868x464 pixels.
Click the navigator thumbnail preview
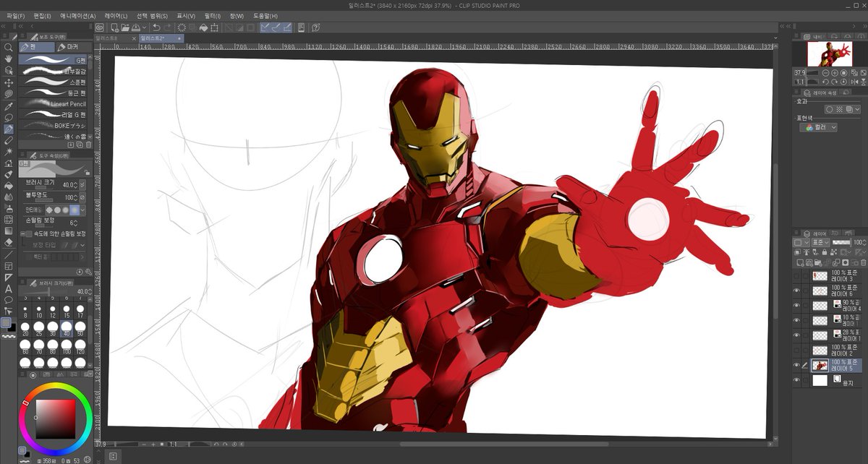click(x=829, y=54)
